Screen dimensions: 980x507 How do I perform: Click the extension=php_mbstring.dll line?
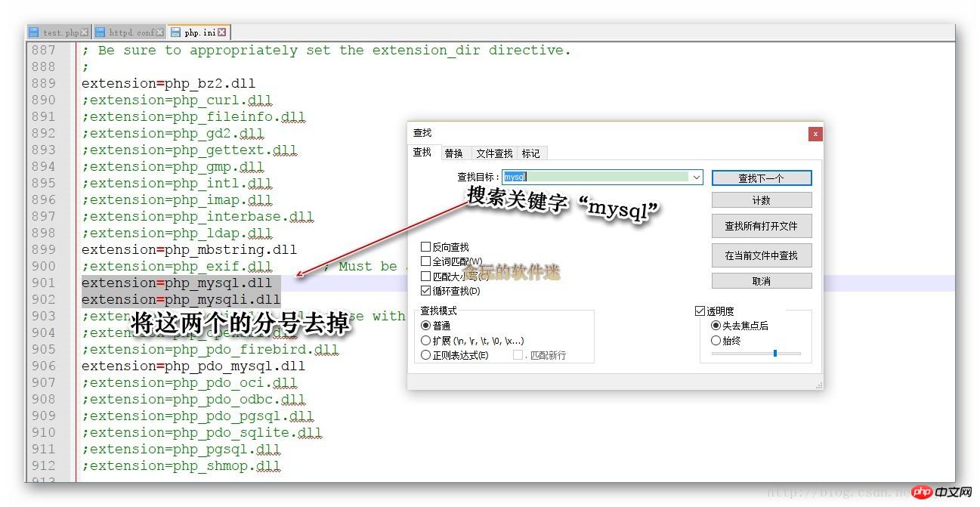[x=190, y=249]
